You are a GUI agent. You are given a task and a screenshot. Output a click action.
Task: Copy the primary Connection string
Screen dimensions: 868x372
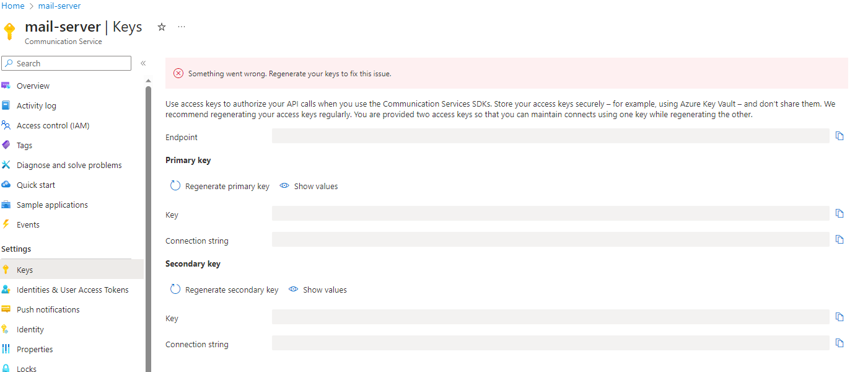[840, 239]
